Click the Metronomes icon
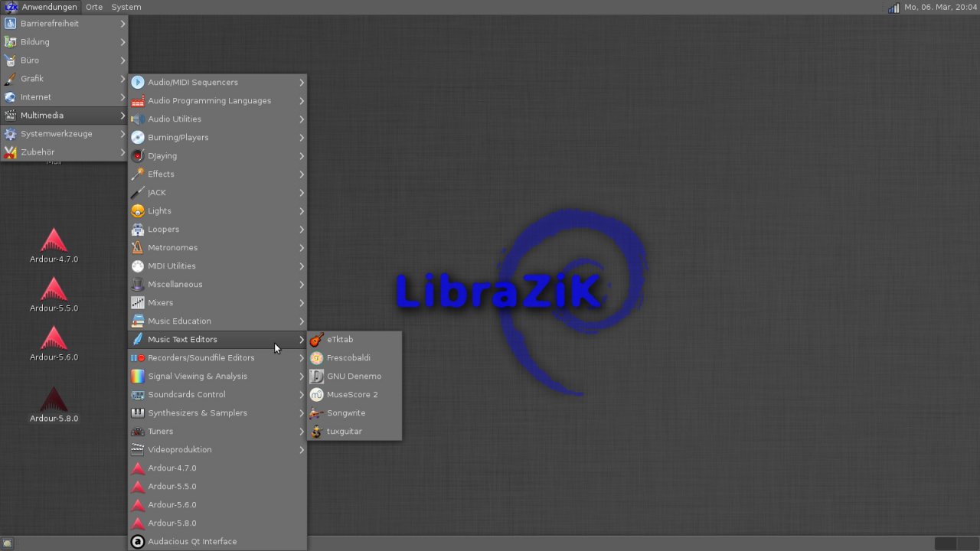 (138, 248)
